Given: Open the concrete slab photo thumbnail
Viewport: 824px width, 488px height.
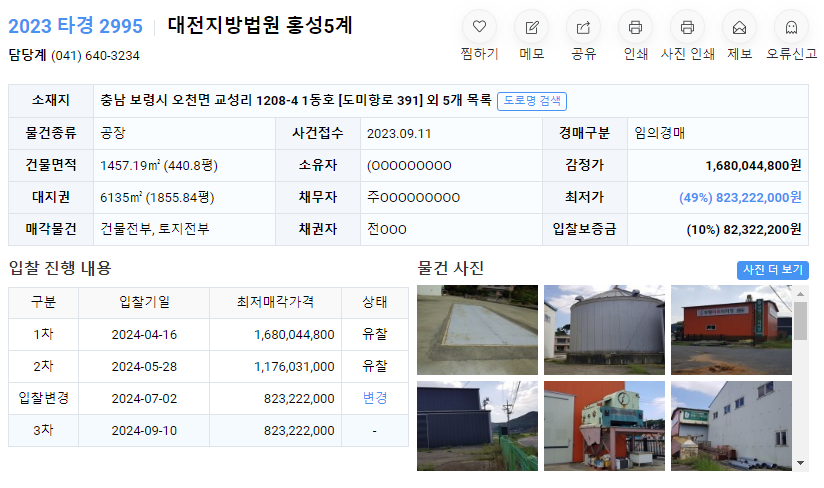Looking at the screenshot, I should pyautogui.click(x=477, y=330).
